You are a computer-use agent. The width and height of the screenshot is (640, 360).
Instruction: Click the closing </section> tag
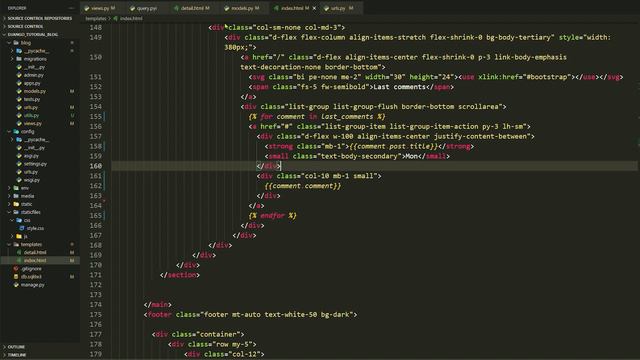click(180, 275)
